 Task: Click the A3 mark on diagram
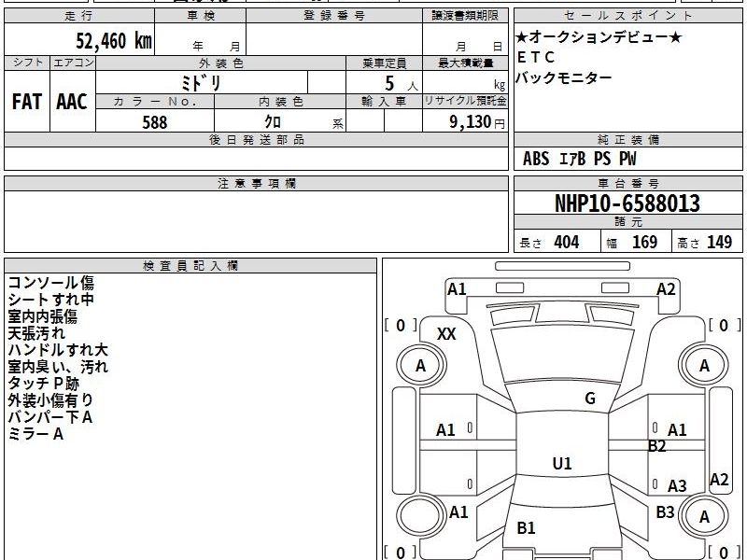677,485
